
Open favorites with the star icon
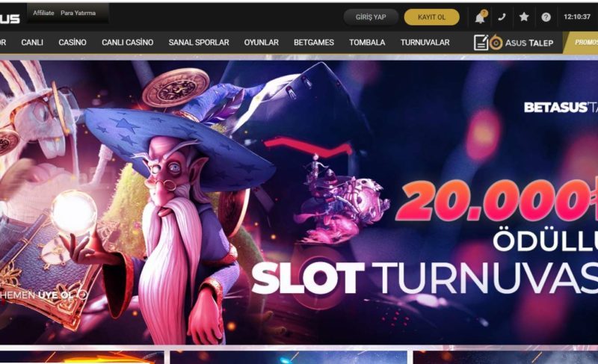(524, 16)
